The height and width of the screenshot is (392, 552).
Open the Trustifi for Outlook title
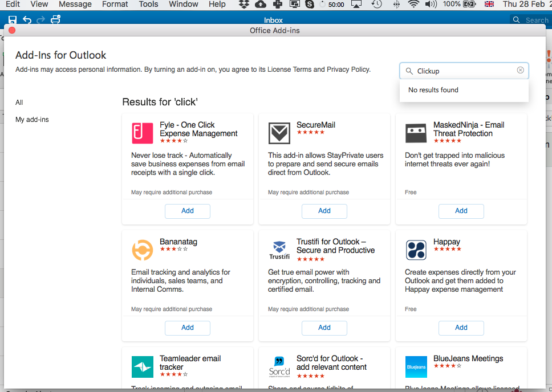pyautogui.click(x=335, y=246)
